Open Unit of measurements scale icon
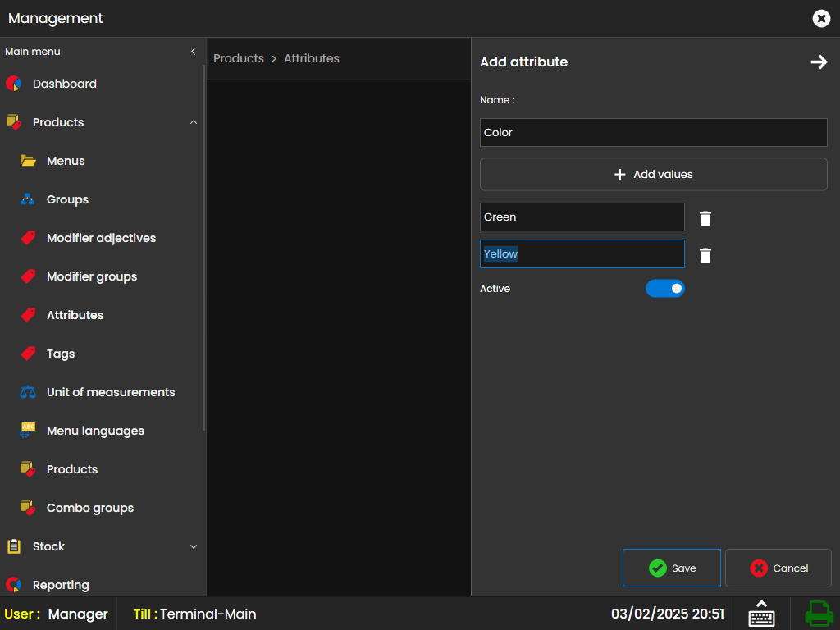 click(28, 392)
